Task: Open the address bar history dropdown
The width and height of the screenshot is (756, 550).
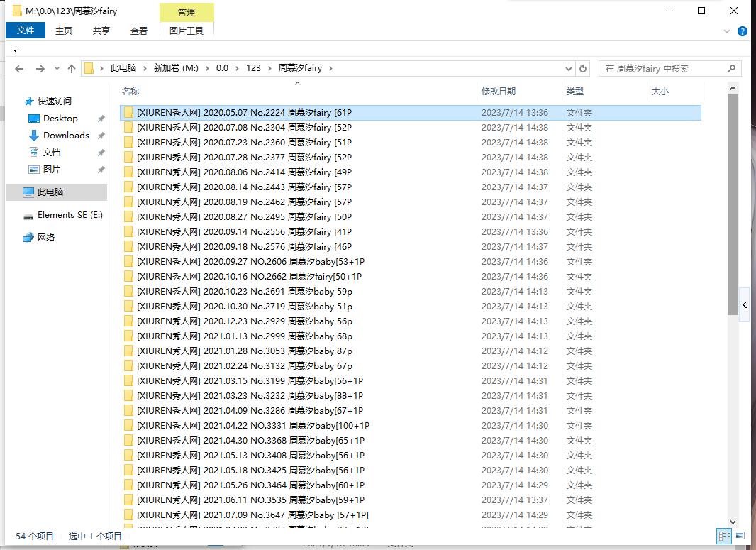Action: pos(569,69)
